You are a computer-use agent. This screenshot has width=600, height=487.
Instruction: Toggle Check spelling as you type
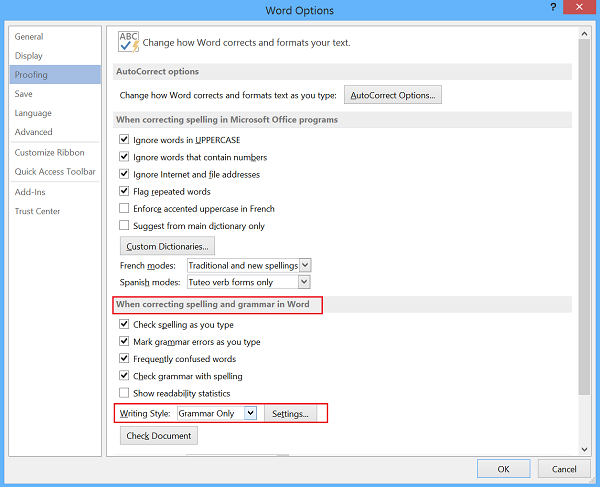124,324
